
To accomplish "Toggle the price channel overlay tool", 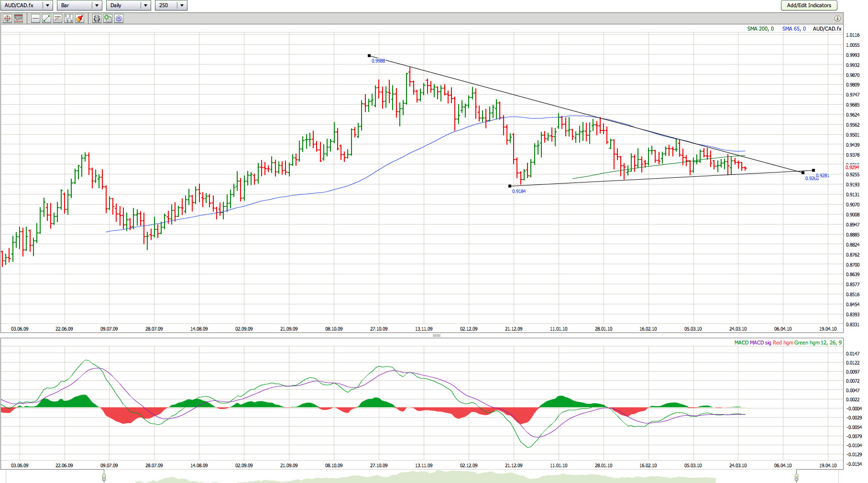I will point(18,19).
